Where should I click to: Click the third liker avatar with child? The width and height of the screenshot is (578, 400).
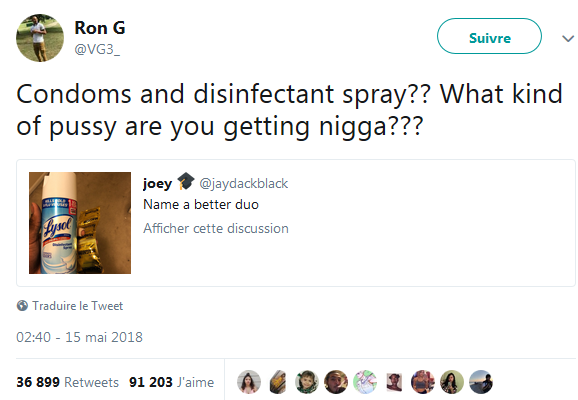(x=307, y=382)
